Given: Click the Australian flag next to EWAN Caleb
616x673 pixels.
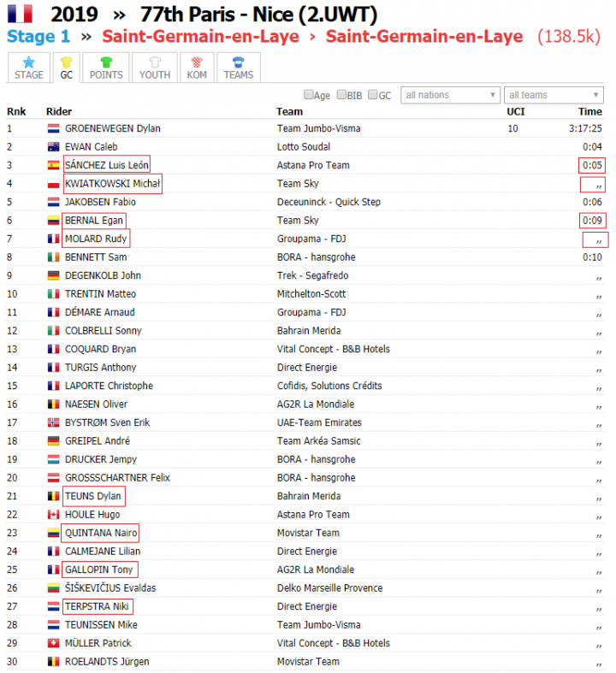Looking at the screenshot, I should coord(53,147).
